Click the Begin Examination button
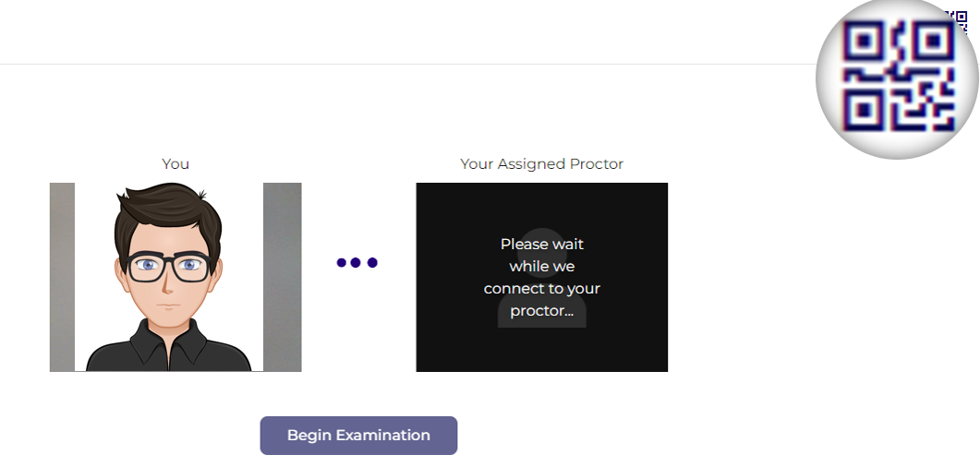The width and height of the screenshot is (980, 467). coord(358,436)
